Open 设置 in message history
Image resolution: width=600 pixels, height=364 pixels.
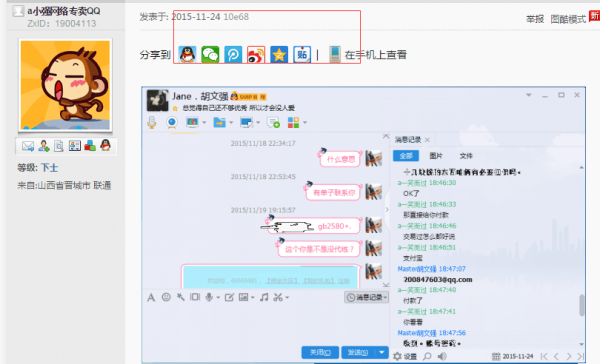(x=405, y=356)
